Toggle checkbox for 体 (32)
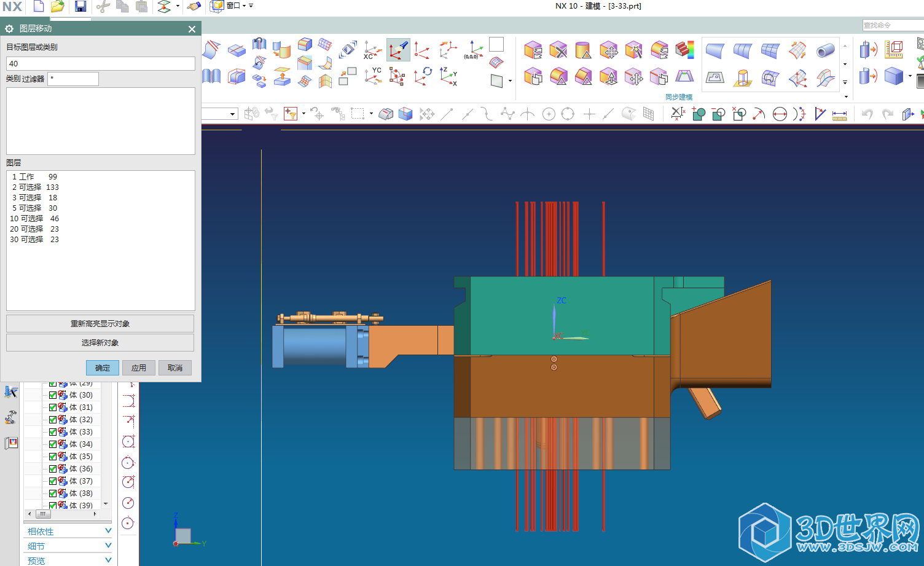The height and width of the screenshot is (566, 924). pos(53,420)
